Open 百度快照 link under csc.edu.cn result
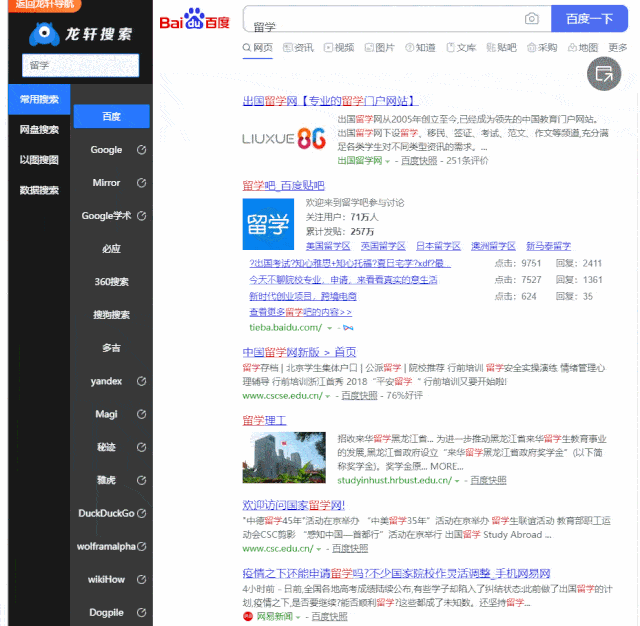 [x=350, y=549]
